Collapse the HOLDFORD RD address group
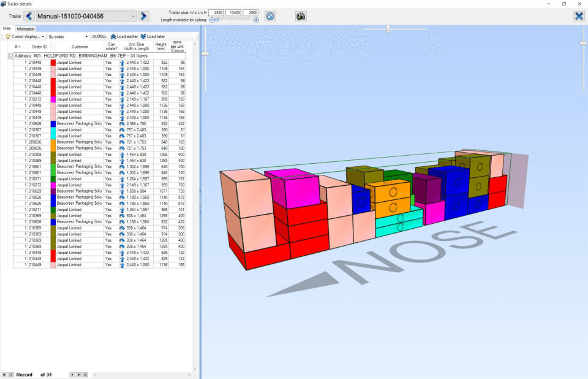The image size is (588, 379). click(10, 56)
